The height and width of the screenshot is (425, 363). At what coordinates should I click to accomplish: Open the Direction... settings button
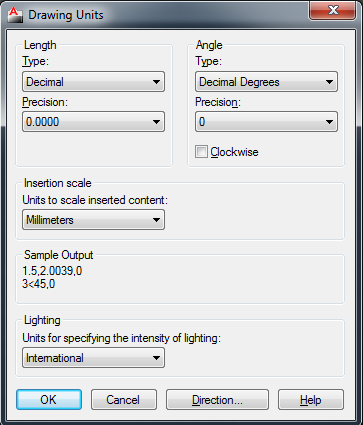tap(217, 399)
